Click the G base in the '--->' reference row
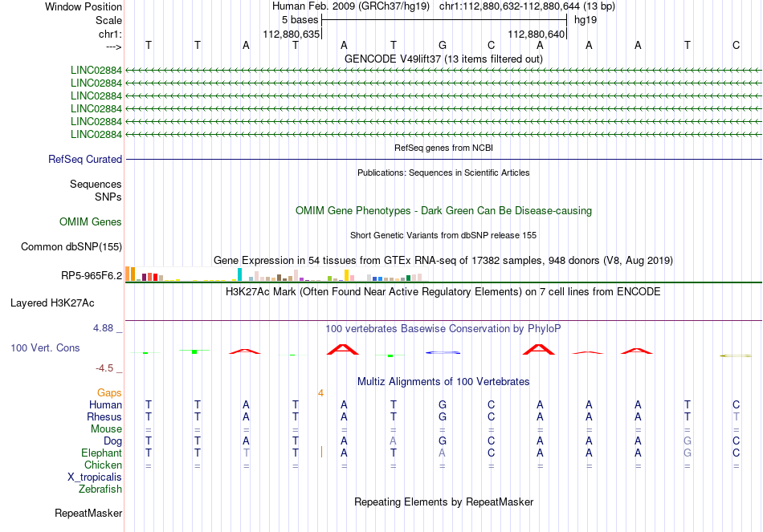The width and height of the screenshot is (763, 532). click(443, 45)
